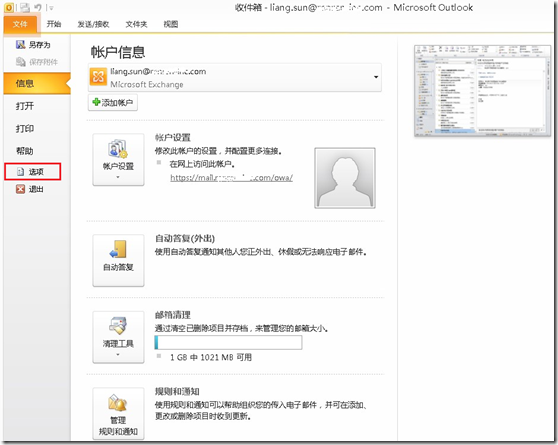The height and width of the screenshot is (445, 558).
Task: Click the save icon in quick access toolbar
Action: tap(25, 7)
